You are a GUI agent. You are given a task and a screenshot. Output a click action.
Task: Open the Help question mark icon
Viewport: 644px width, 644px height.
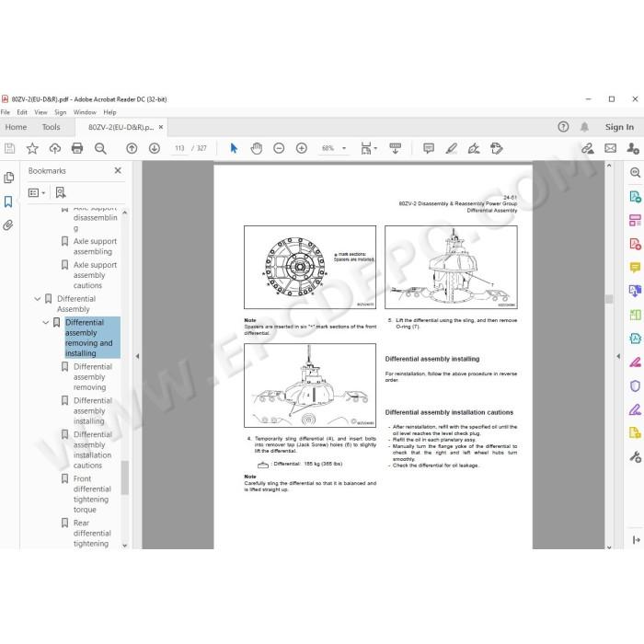[x=563, y=127]
